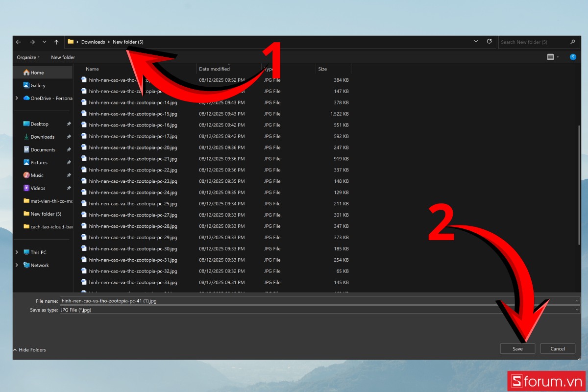Click the JPG icon of zootopia-pc-16.jpg
This screenshot has width=588, height=392.
84,125
